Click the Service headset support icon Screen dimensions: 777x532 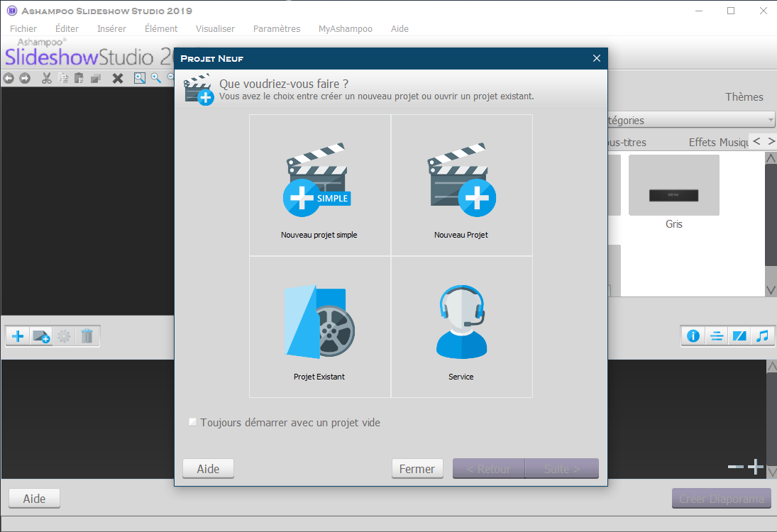(x=461, y=323)
